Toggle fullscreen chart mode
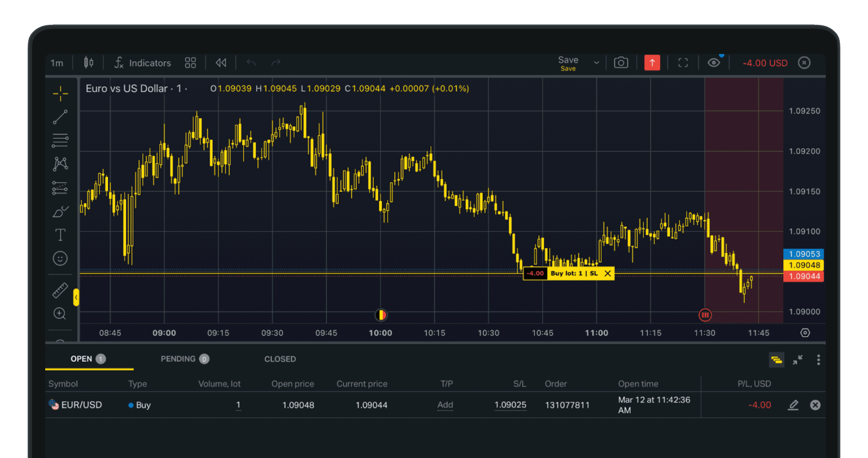 (683, 62)
